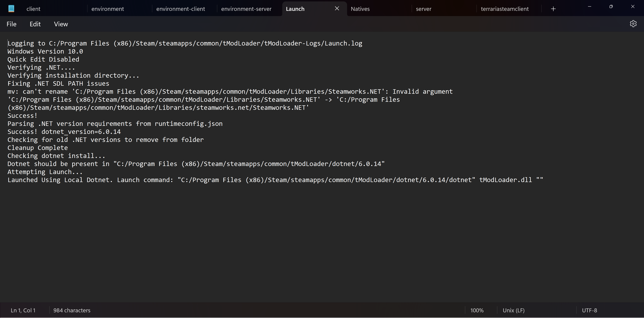Viewport: 644px width, 318px height.
Task: Close the Launch tab with X
Action: pyautogui.click(x=337, y=9)
